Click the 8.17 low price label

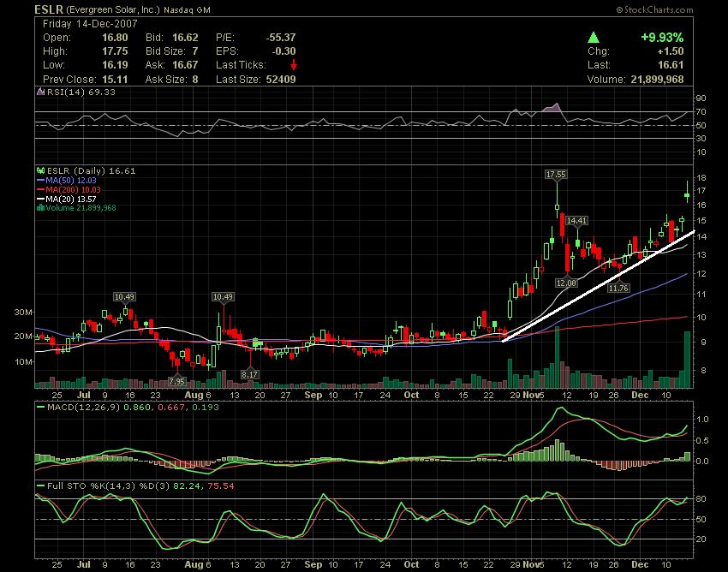point(249,374)
